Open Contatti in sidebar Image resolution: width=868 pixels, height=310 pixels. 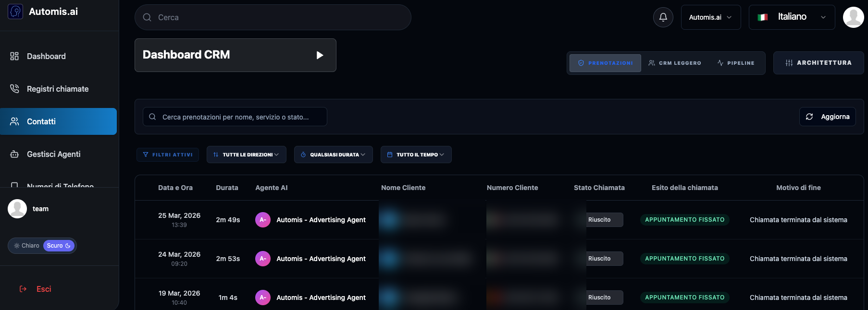pyautogui.click(x=59, y=121)
